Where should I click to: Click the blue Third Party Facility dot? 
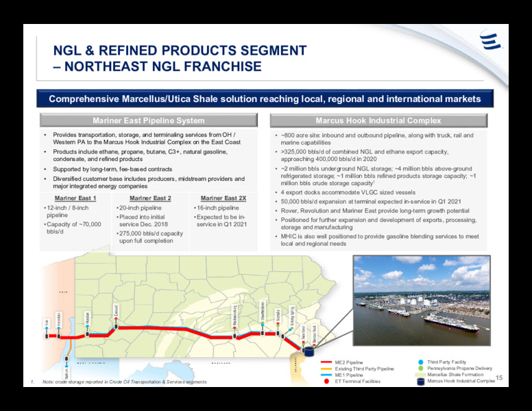pyautogui.click(x=420, y=362)
